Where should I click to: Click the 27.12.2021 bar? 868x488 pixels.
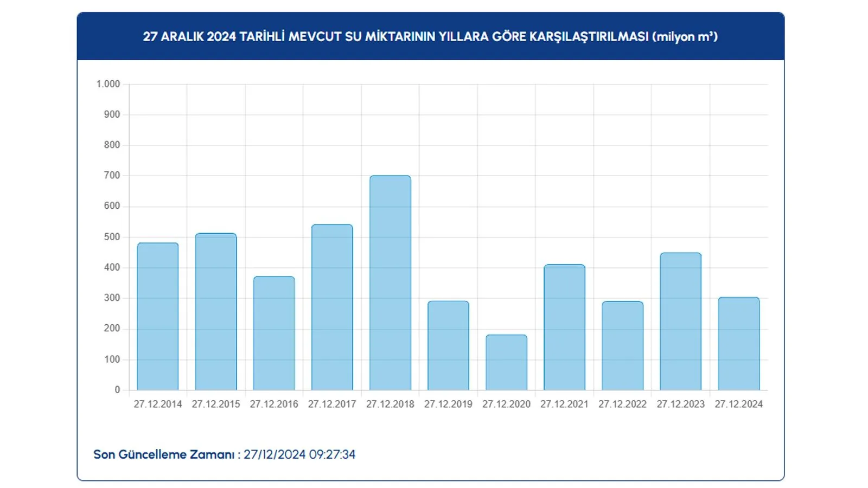(x=564, y=328)
